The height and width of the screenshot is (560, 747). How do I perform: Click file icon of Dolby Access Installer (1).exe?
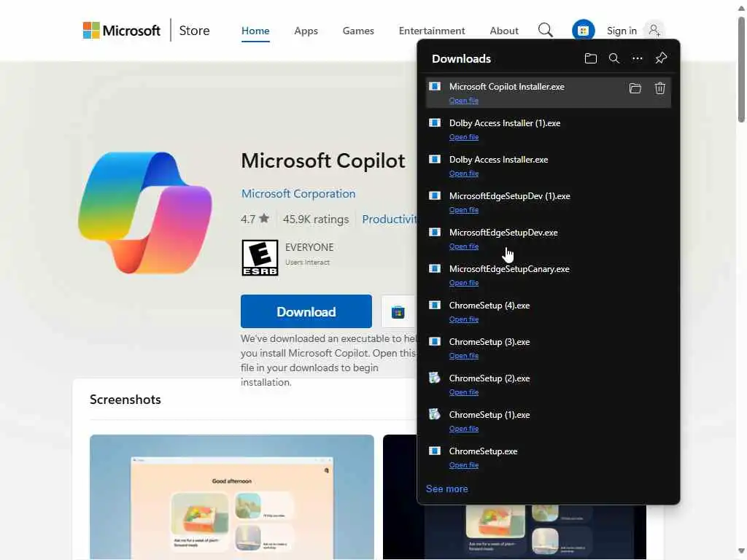pos(435,122)
